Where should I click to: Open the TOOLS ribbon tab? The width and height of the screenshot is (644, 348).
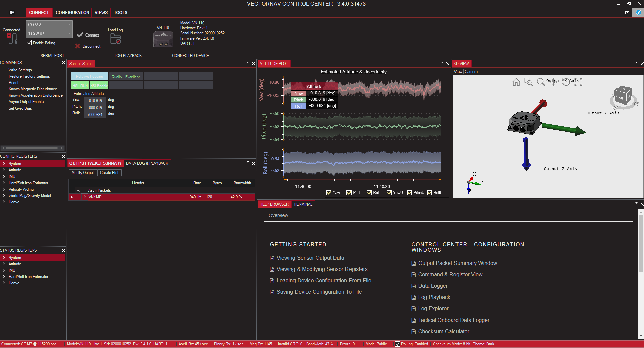pyautogui.click(x=120, y=13)
